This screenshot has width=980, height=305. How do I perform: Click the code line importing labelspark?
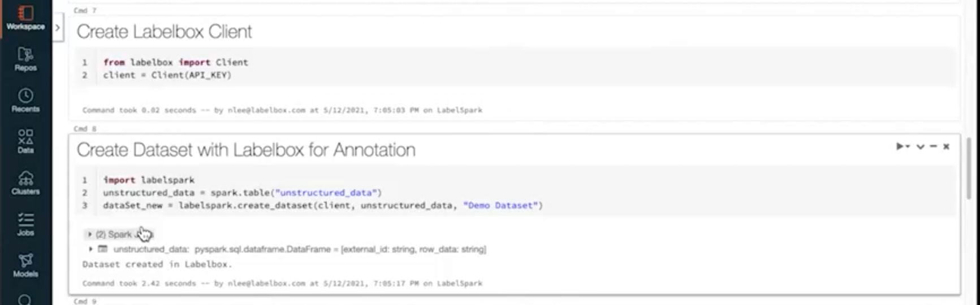click(149, 180)
